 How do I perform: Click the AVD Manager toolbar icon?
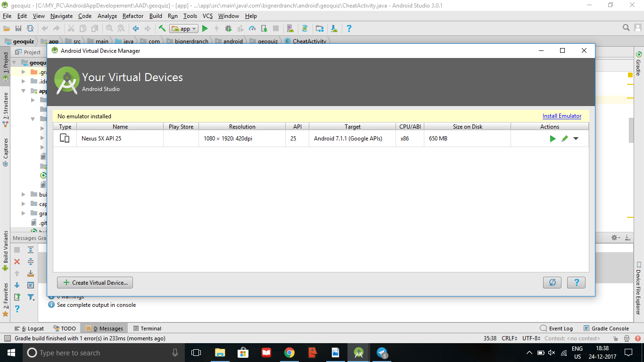tap(290, 29)
